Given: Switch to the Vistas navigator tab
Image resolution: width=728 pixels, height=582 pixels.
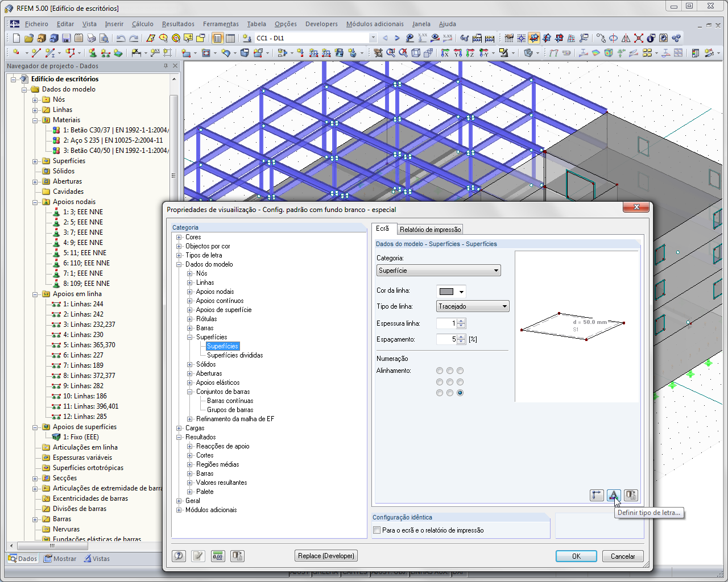Looking at the screenshot, I should [97, 559].
